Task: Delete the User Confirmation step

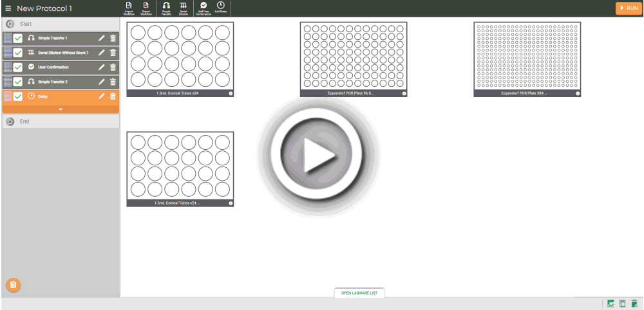Action: click(113, 68)
